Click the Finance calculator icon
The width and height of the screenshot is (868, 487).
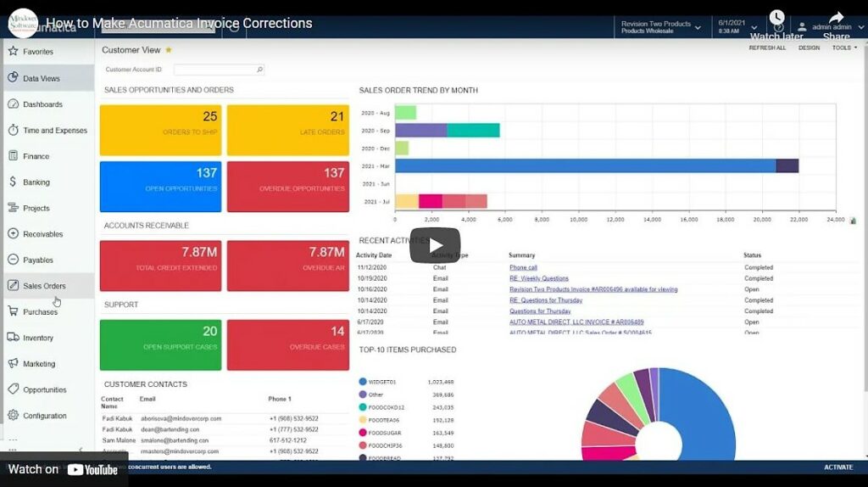tap(14, 155)
